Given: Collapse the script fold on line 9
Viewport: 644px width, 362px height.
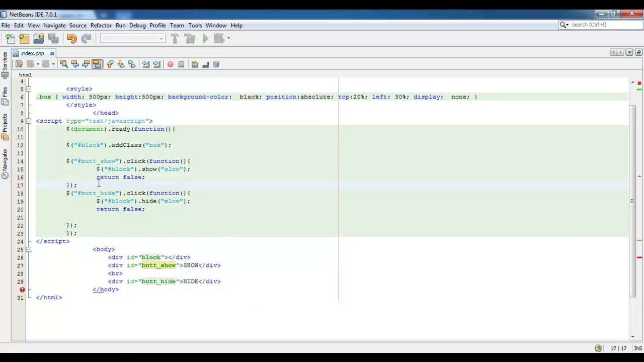Looking at the screenshot, I should pyautogui.click(x=29, y=121).
